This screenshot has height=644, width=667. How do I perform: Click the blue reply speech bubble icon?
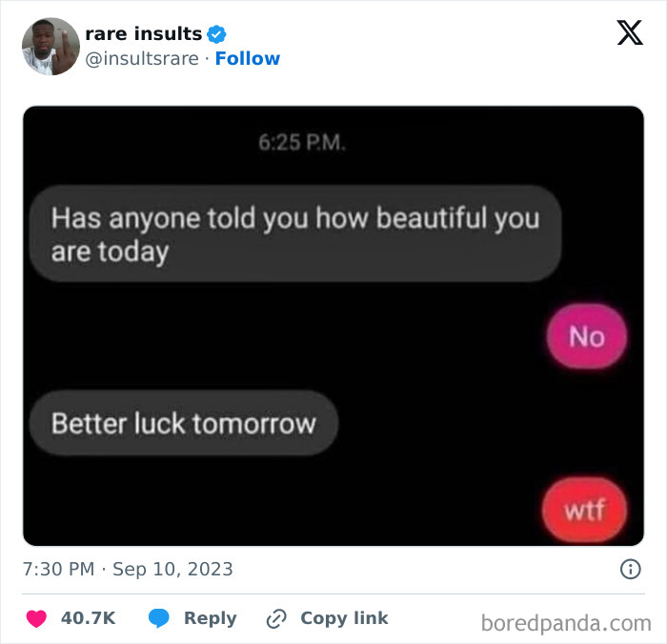[159, 618]
